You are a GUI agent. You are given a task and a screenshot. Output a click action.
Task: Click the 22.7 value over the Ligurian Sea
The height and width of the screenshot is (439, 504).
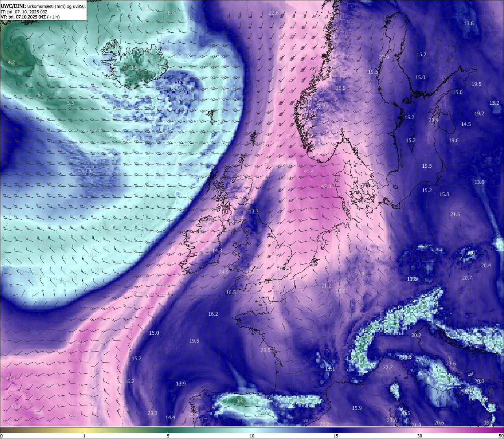click(x=388, y=367)
